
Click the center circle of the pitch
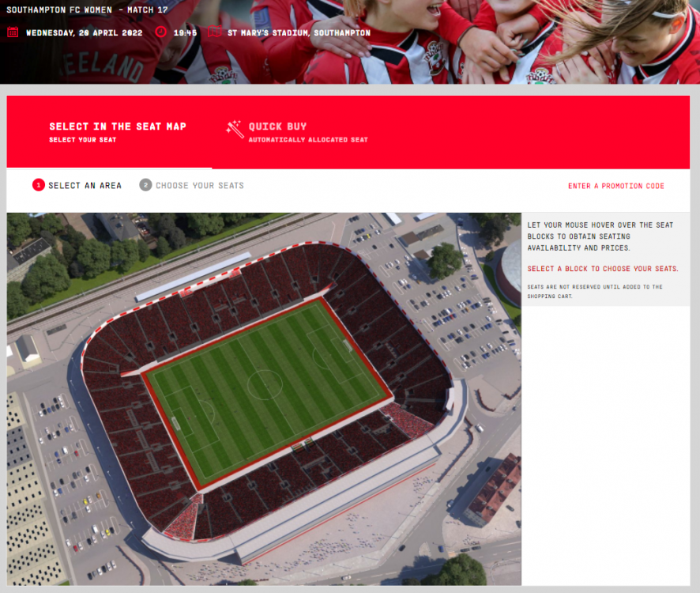[x=265, y=385]
